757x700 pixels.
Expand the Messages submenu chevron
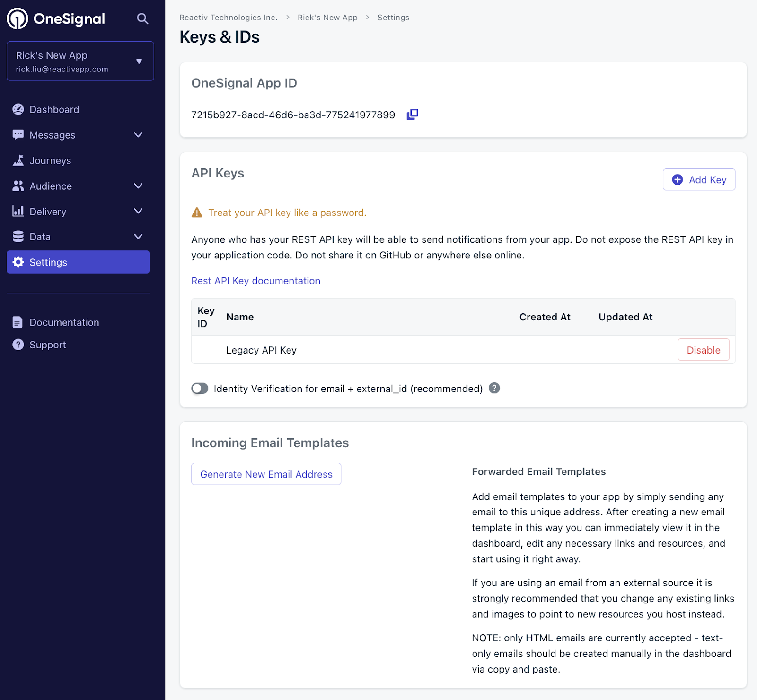pyautogui.click(x=138, y=135)
